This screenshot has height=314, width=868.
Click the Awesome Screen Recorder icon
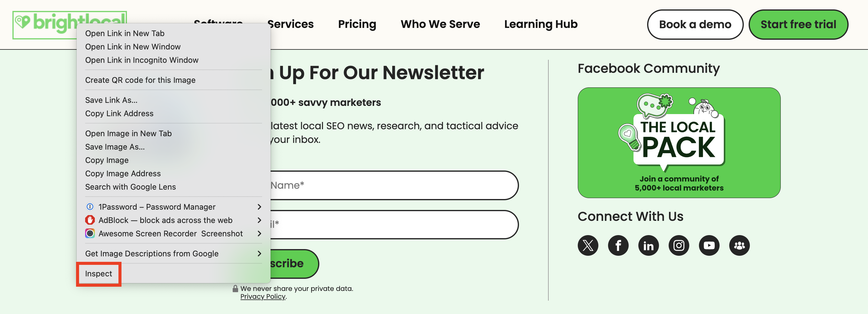click(90, 233)
